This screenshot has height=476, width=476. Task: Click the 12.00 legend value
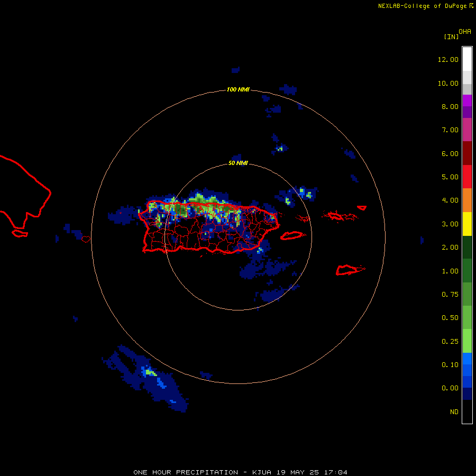click(x=448, y=59)
